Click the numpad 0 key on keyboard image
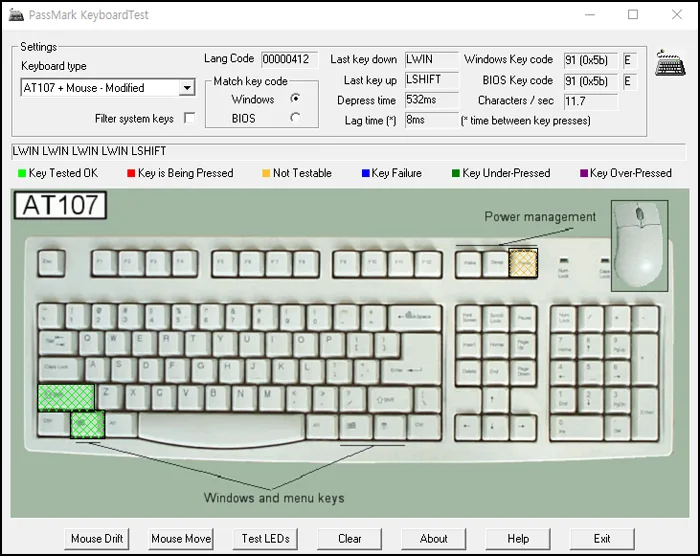This screenshot has width=700, height=556. (576, 427)
